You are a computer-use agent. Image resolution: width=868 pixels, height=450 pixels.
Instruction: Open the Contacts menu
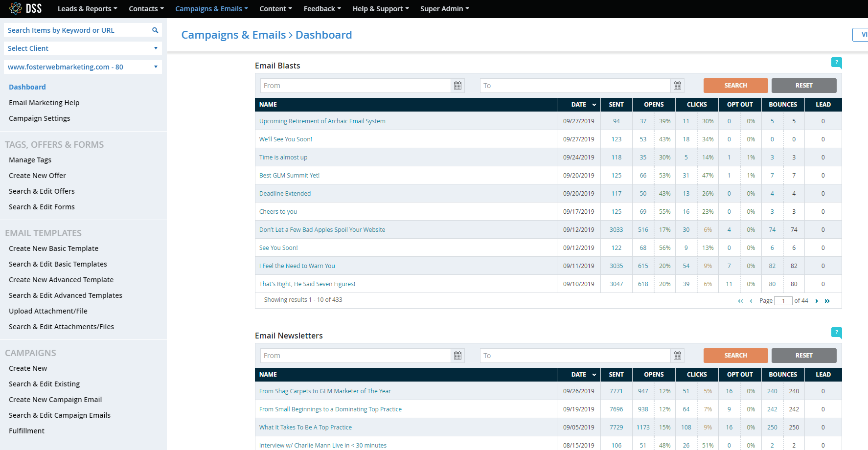pyautogui.click(x=146, y=9)
